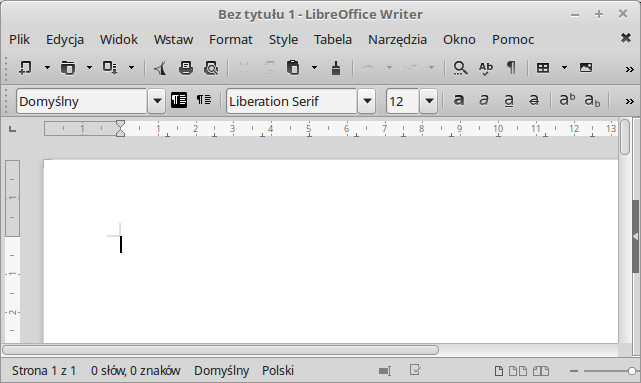
Task: Click the Cut scissors icon
Action: pyautogui.click(x=244, y=67)
